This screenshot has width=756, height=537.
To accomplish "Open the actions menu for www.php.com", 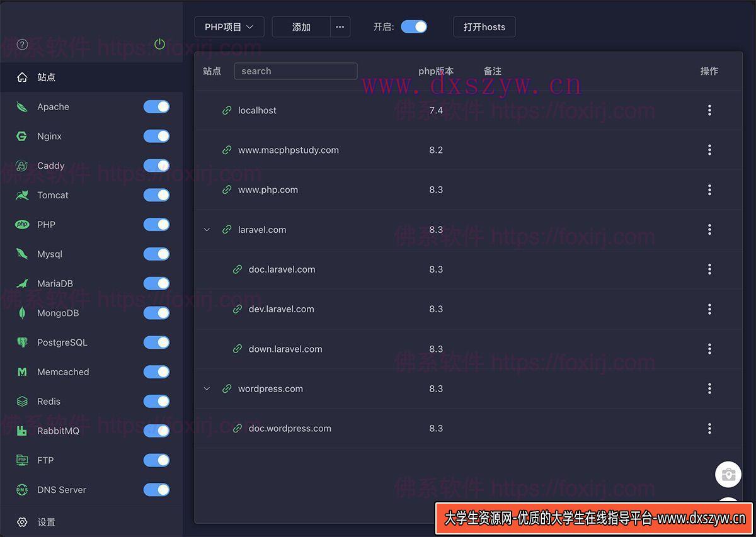I will coord(709,189).
